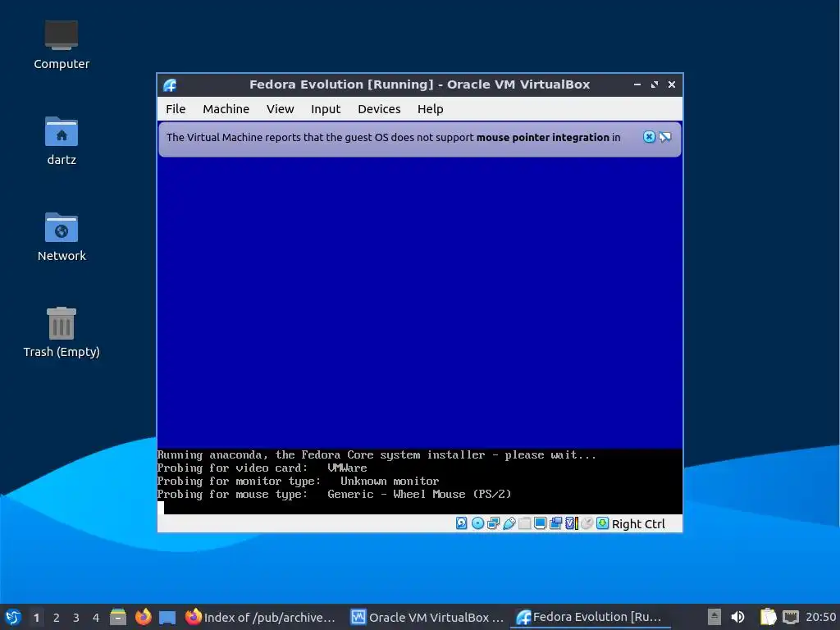Click the 'Probing for video card' line
Viewport: 840px width, 630px height.
(262, 468)
